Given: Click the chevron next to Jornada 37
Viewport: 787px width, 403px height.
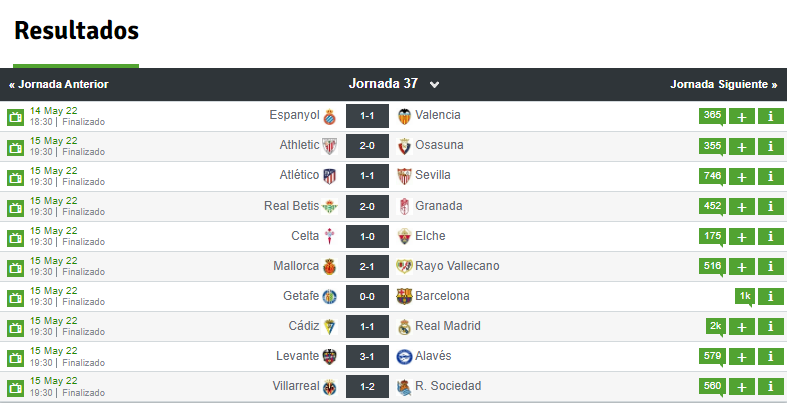Looking at the screenshot, I should point(435,85).
